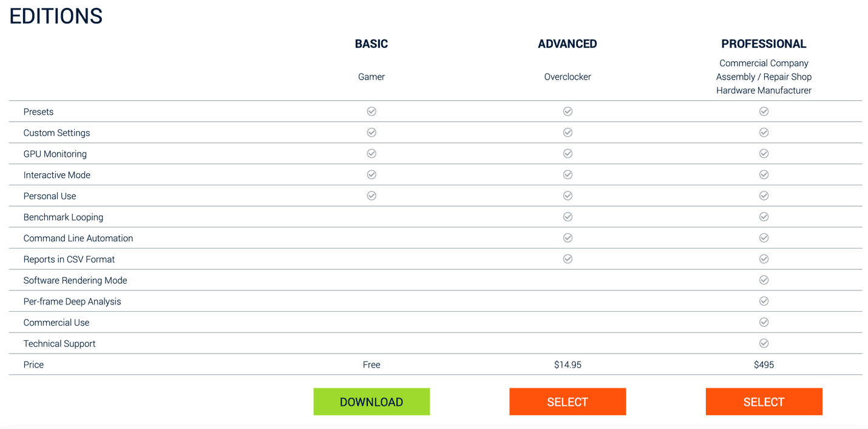Viewport: 868px width, 429px height.
Task: Click the "Presets" row label
Action: click(x=38, y=112)
